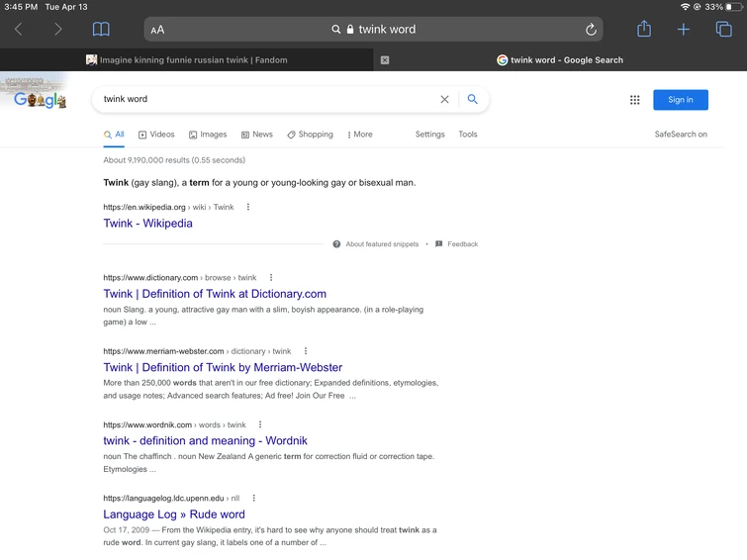Select the twink word Google Search tab

point(560,60)
